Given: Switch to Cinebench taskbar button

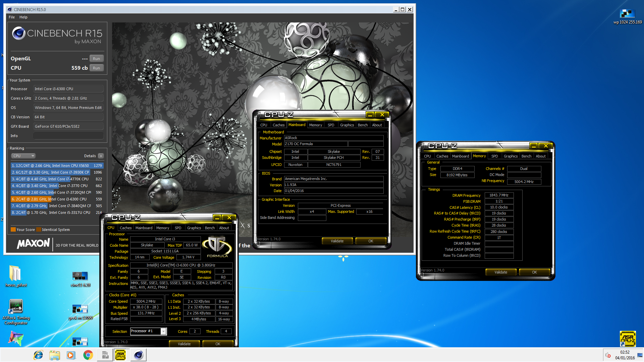Looking at the screenshot, I should (x=139, y=355).
